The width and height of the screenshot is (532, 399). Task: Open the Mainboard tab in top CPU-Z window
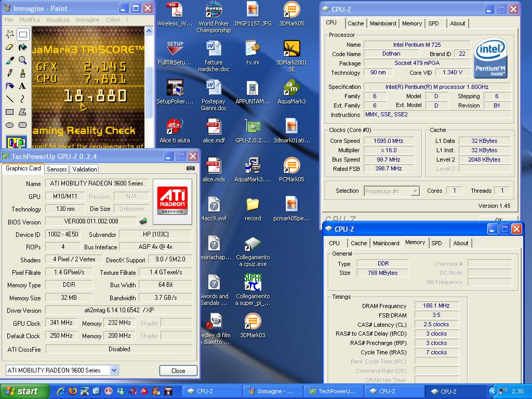tap(383, 23)
